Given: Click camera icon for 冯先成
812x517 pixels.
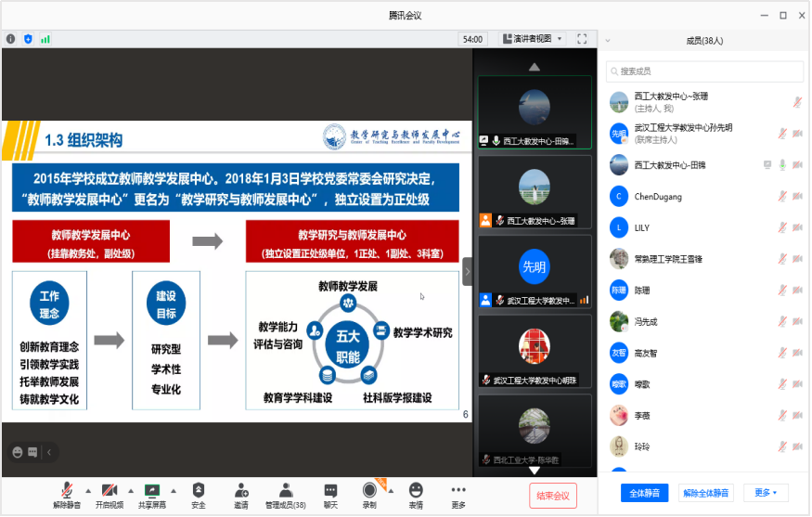Looking at the screenshot, I should coord(797,322).
